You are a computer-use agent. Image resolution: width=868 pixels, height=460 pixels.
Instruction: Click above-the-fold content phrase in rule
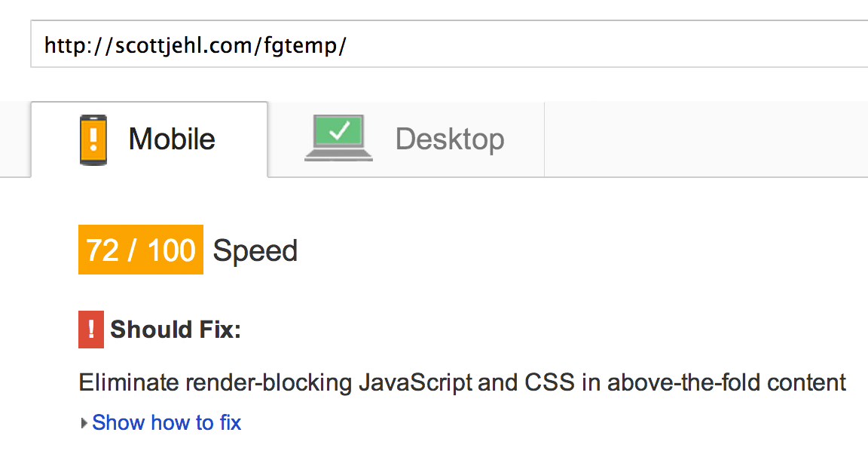click(x=727, y=383)
